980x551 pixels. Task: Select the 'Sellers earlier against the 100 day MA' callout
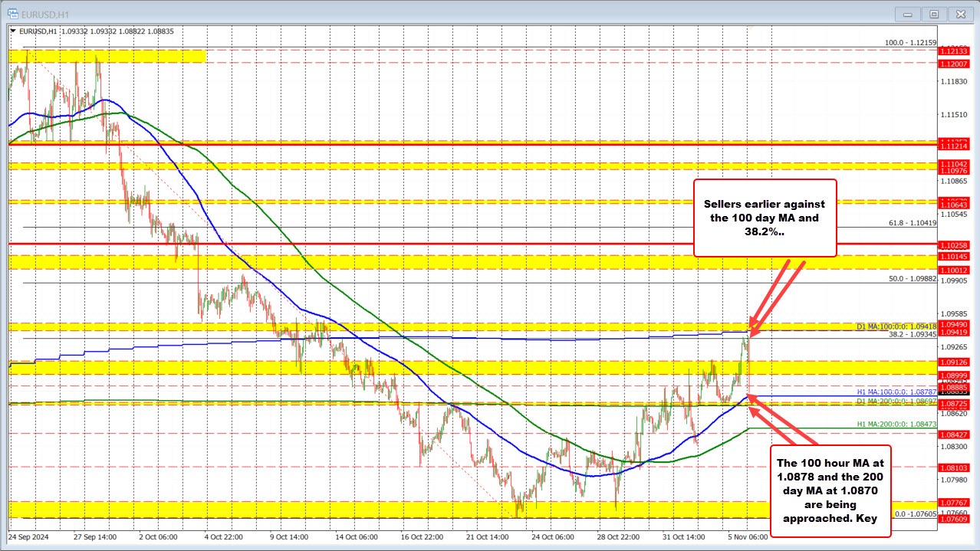765,217
